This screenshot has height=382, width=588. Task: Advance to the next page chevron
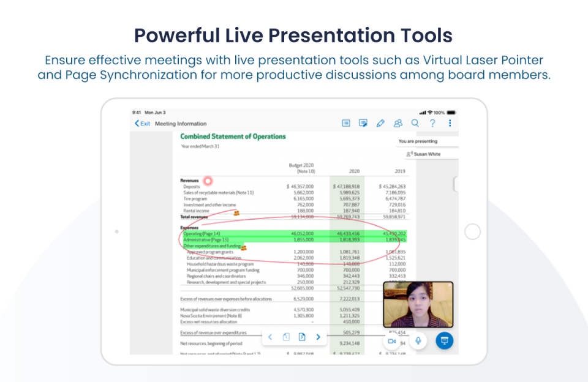pos(318,337)
